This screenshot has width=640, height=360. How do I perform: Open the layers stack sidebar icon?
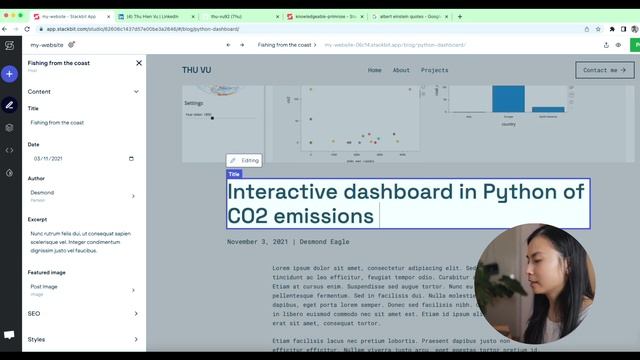(9, 128)
